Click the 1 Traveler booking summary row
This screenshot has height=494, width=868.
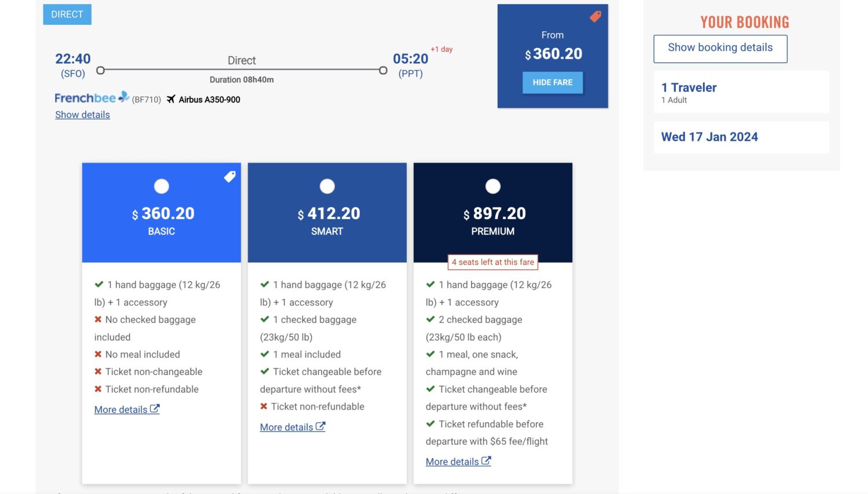741,93
